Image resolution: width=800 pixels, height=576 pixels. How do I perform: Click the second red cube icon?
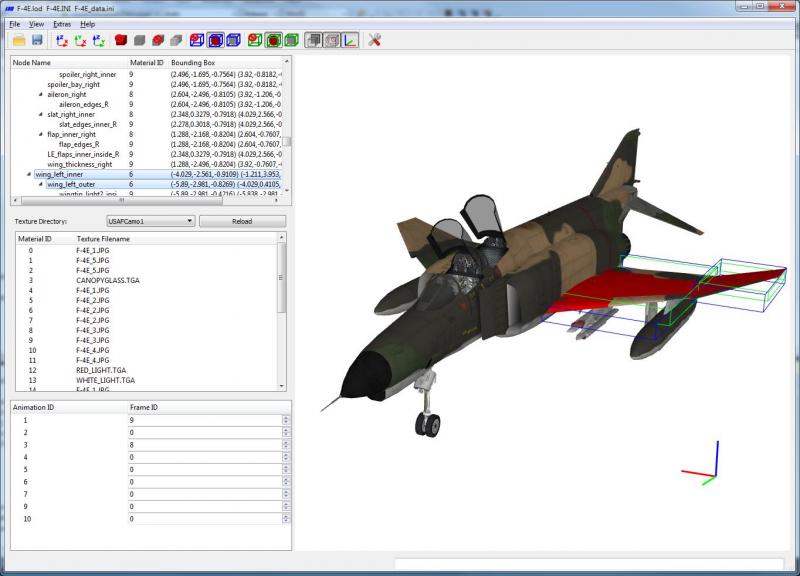point(158,40)
